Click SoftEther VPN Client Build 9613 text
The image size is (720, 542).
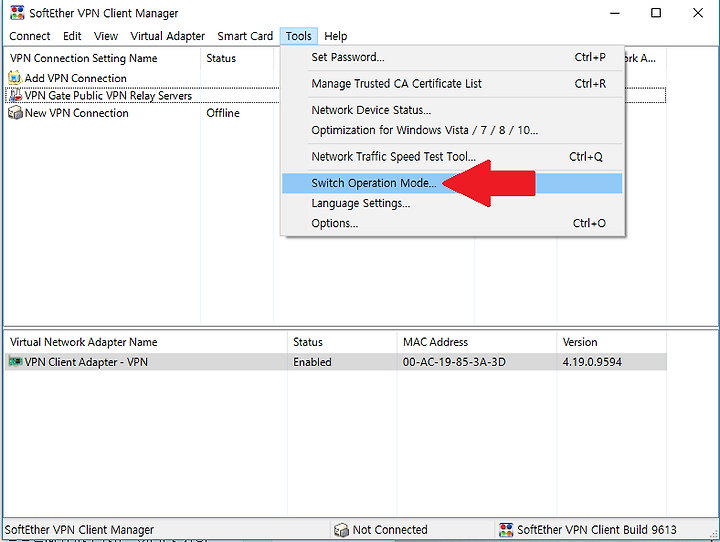pyautogui.click(x=596, y=530)
